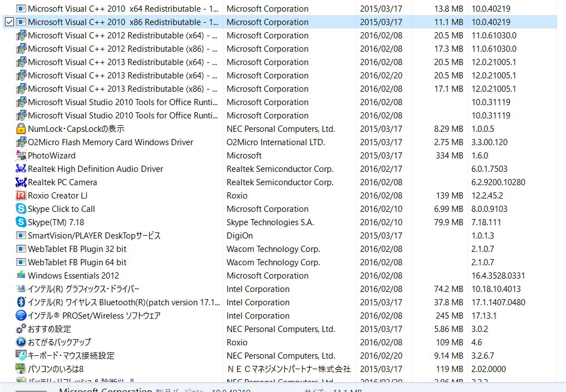This screenshot has height=392, width=566.
Task: Click the SmartVision/PLAYER DeskTop service icon
Action: (21, 236)
